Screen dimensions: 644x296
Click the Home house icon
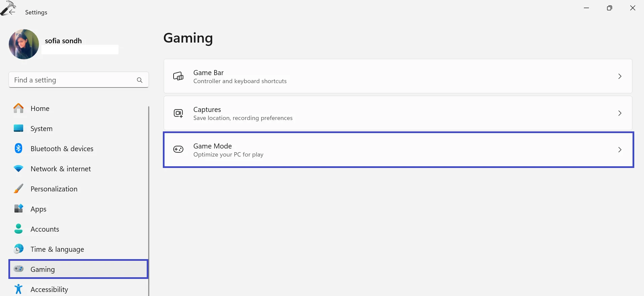pos(18,108)
